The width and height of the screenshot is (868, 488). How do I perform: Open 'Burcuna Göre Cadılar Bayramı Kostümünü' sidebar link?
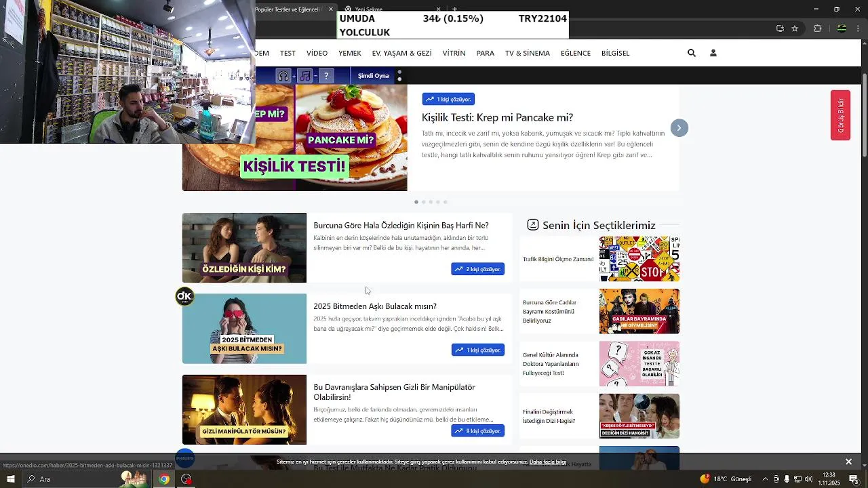coord(550,311)
